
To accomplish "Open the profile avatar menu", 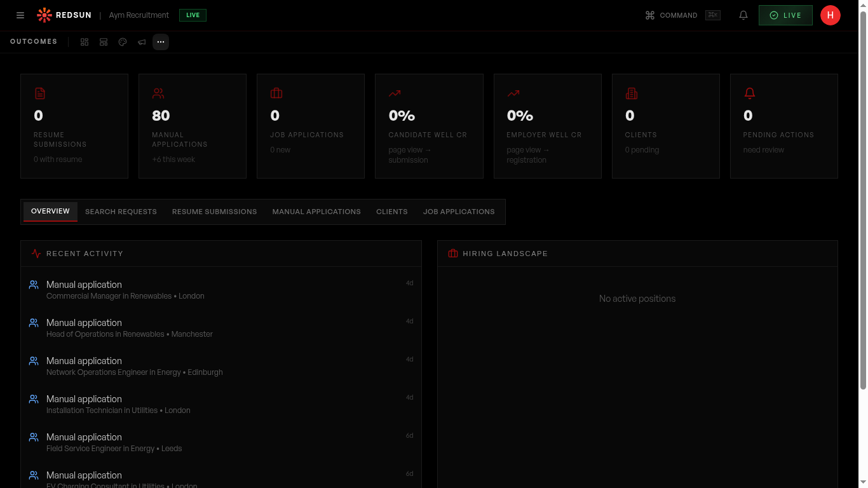I will [x=831, y=15].
